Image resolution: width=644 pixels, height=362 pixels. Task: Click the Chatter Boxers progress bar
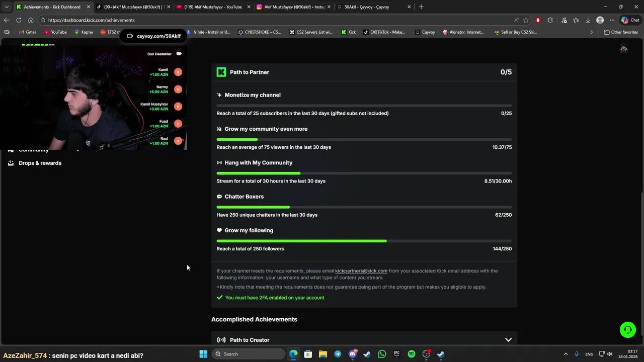[364, 207]
